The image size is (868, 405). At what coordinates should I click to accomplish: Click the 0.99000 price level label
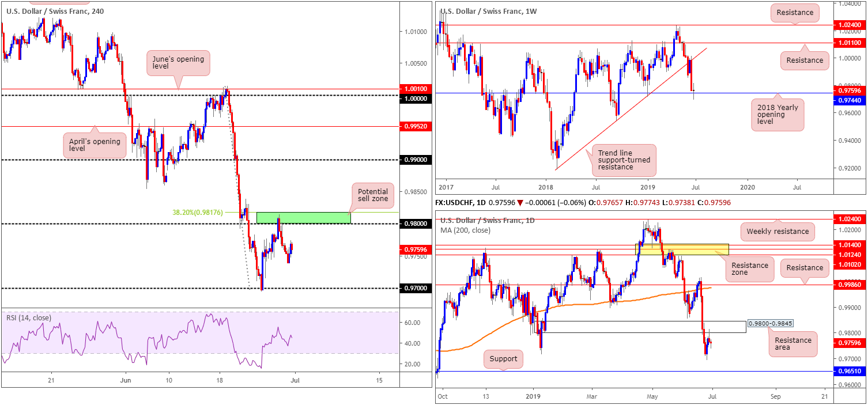point(416,160)
